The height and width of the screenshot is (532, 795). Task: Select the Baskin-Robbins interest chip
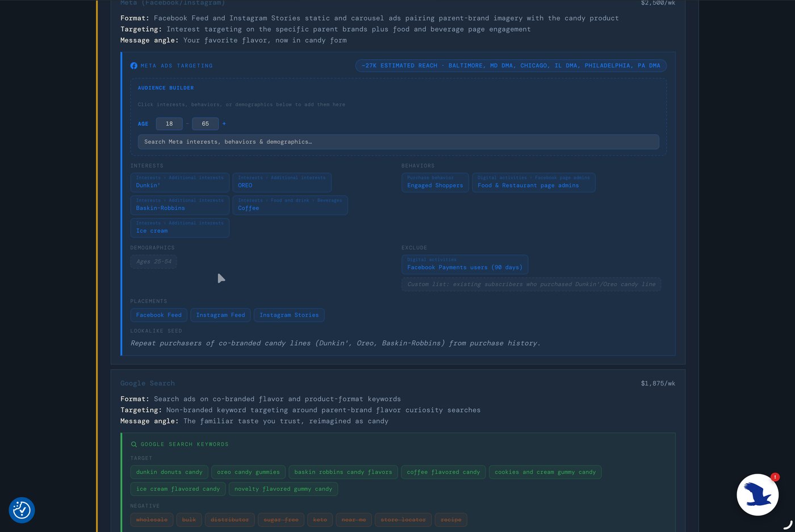(180, 205)
